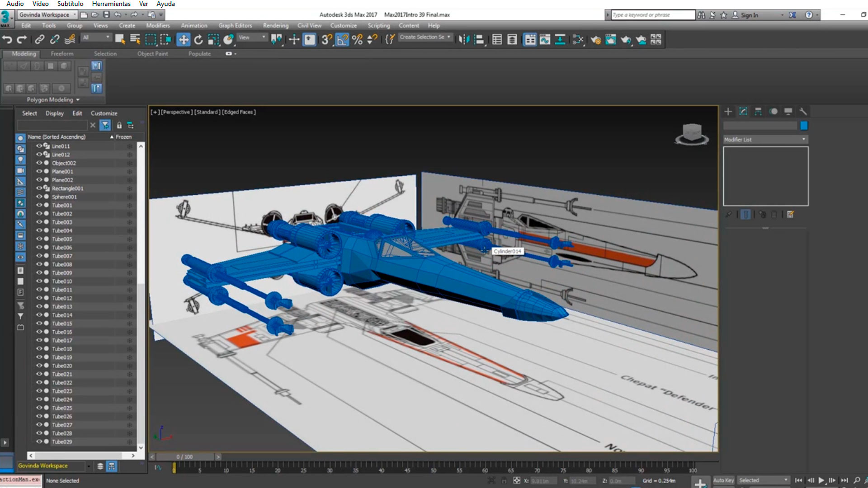Screen dimensions: 868x488
Task: Click the [Edged Faces] viewport label
Action: [x=239, y=112]
